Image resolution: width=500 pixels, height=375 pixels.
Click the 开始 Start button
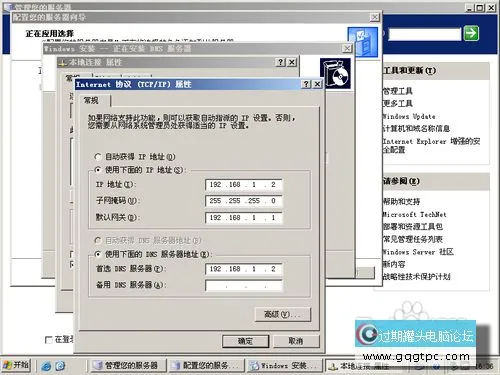(x=16, y=365)
